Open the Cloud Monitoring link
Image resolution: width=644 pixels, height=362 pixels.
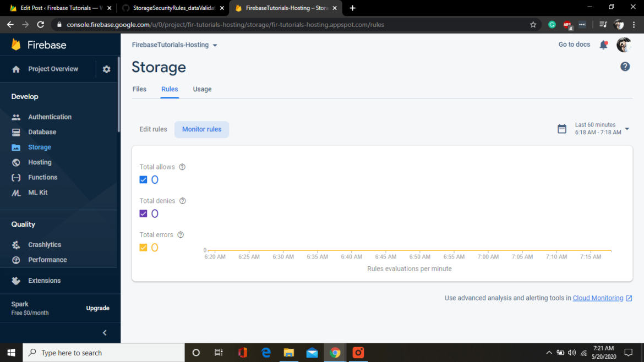[x=598, y=298]
